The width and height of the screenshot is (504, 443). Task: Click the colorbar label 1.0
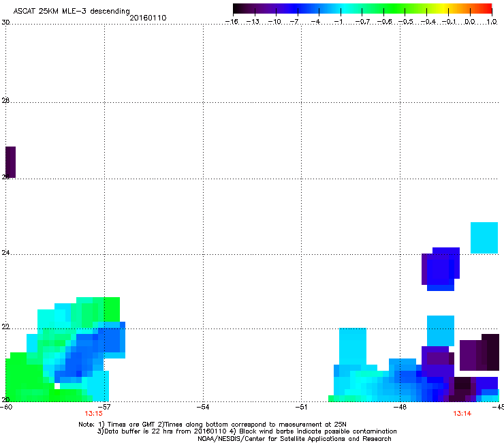(x=492, y=22)
